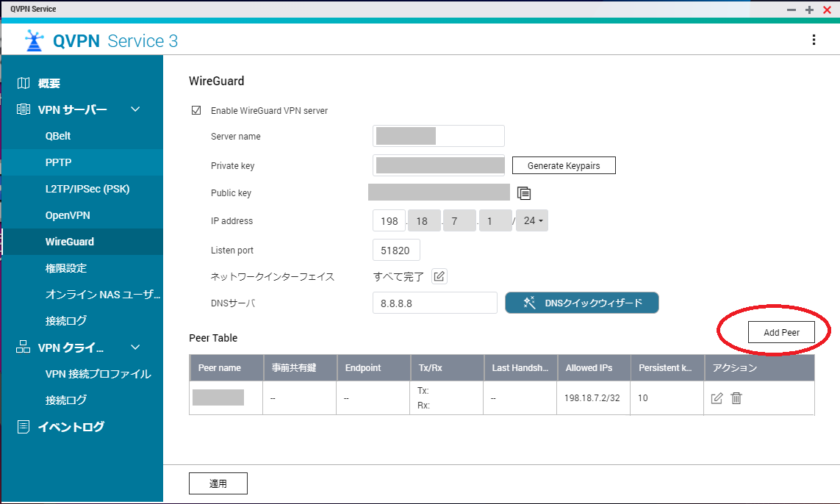Click the Peer name column header

226,367
